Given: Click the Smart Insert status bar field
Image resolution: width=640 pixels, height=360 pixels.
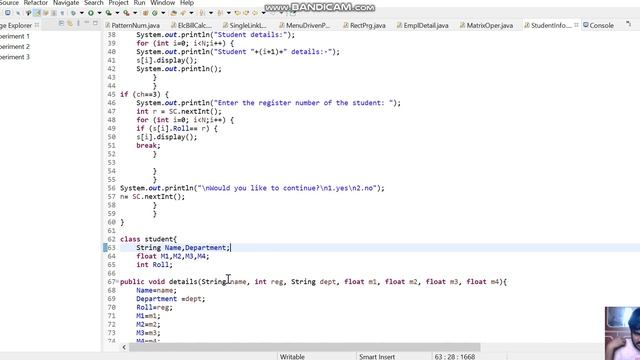Looking at the screenshot, I should (377, 356).
